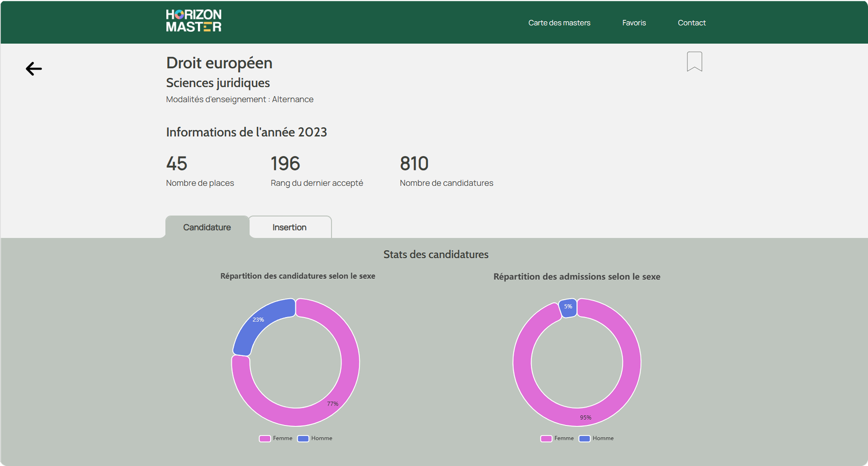The image size is (868, 466).
Task: Click the 5% blue segment of admissions donut
Action: 568,308
